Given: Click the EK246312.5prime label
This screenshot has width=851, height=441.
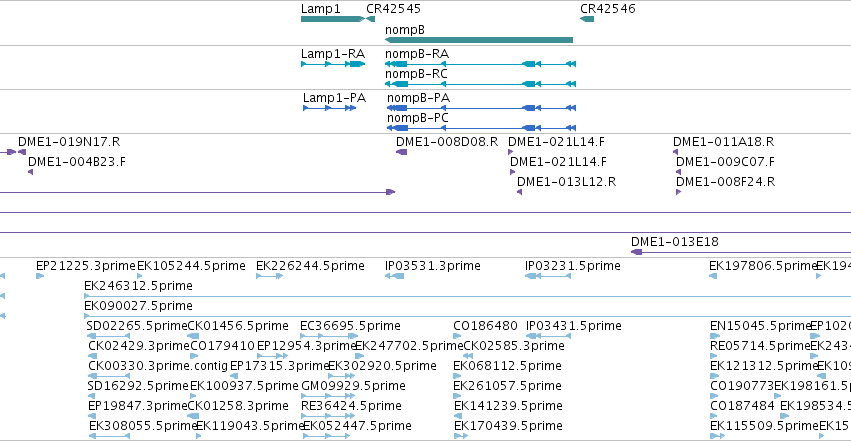Looking at the screenshot, I should tap(138, 286).
